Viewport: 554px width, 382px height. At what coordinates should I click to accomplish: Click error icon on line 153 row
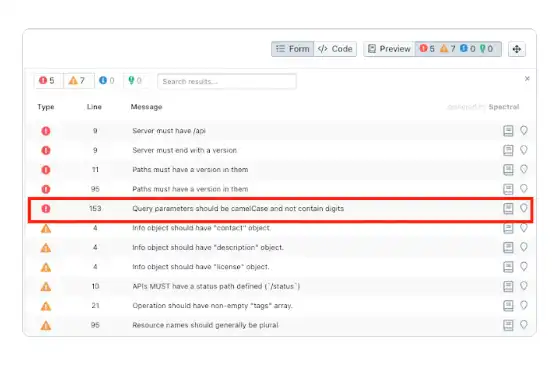(46, 208)
